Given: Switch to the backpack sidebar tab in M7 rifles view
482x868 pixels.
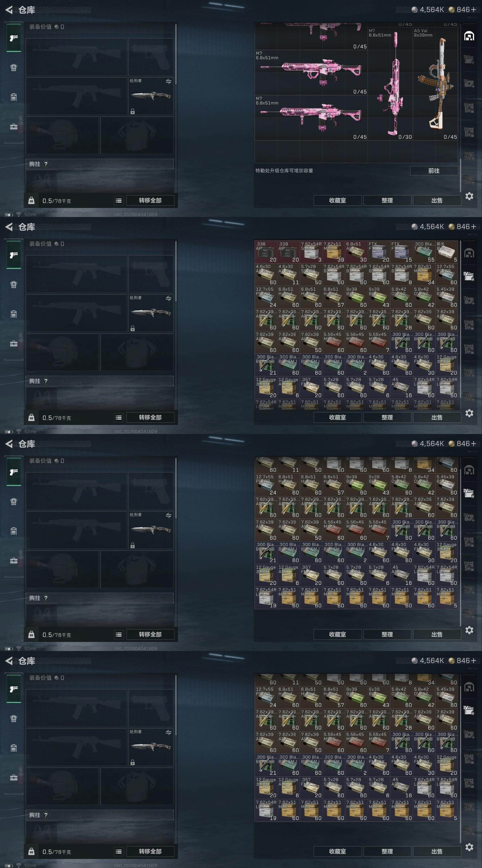Looking at the screenshot, I should (x=14, y=97).
